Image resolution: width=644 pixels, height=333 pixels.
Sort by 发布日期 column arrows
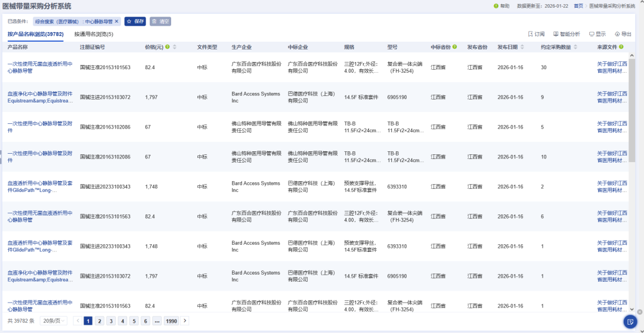523,47
